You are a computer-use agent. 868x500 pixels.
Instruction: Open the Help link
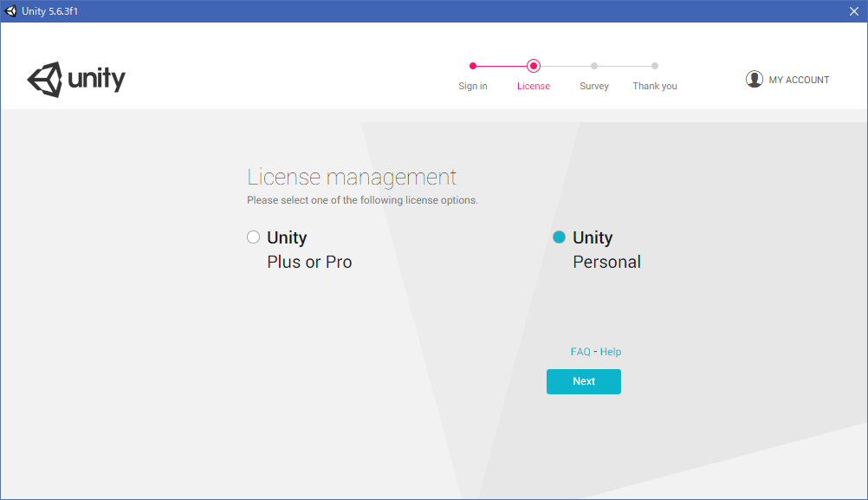[611, 352]
